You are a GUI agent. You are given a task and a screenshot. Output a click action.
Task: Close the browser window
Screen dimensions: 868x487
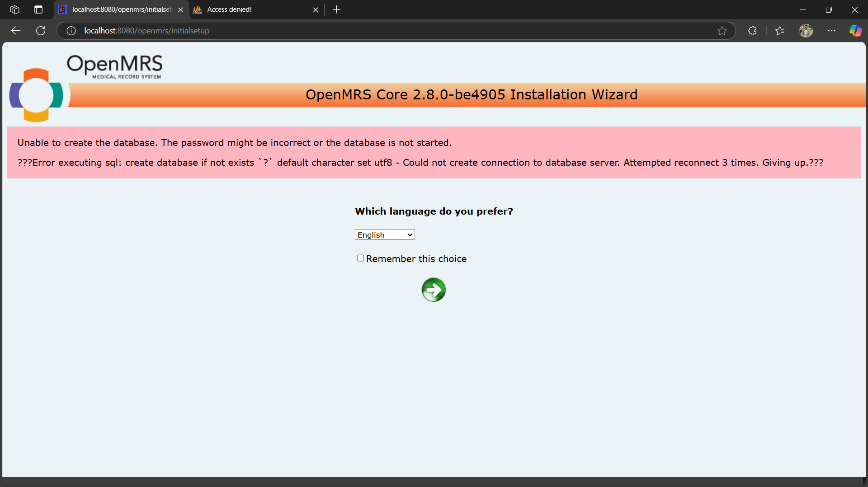tap(855, 9)
